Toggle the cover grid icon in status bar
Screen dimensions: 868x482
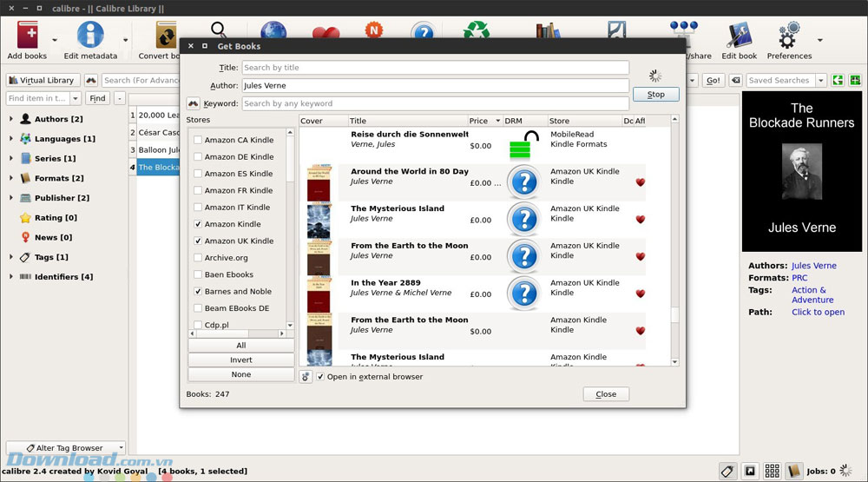tap(773, 471)
